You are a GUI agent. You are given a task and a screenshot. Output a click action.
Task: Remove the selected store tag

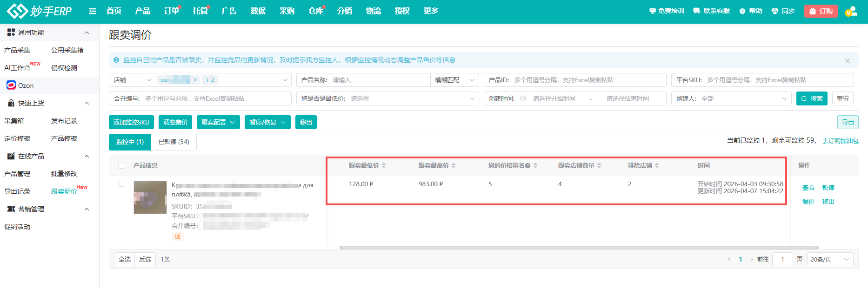pyautogui.click(x=195, y=80)
